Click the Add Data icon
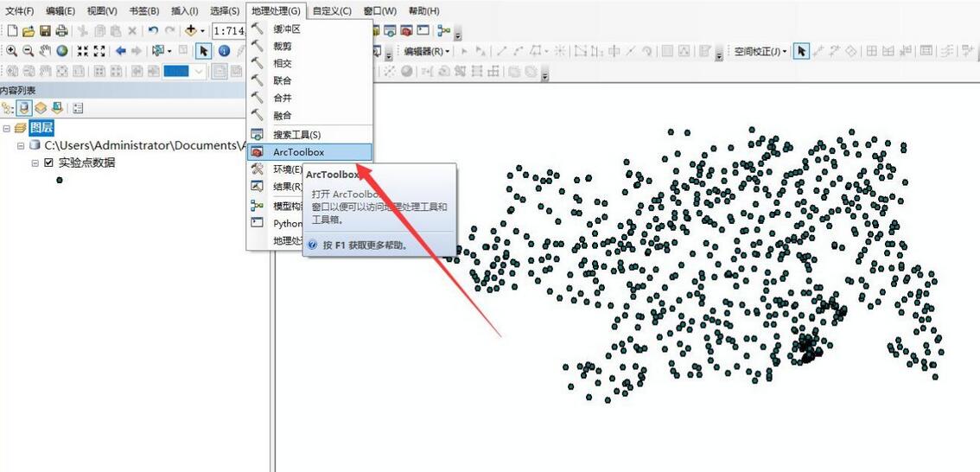The image size is (980, 472). 191,30
